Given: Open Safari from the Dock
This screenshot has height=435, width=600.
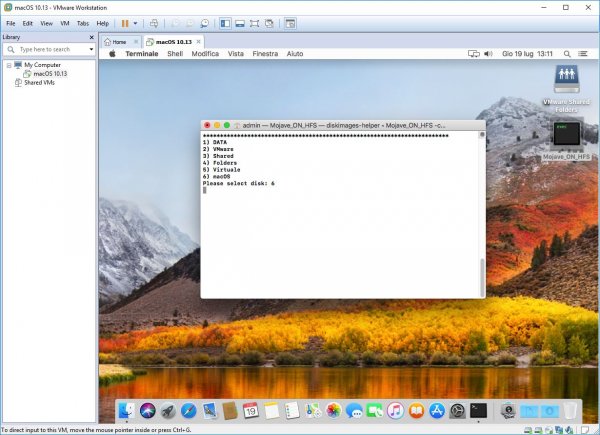Looking at the screenshot, I should 189,411.
